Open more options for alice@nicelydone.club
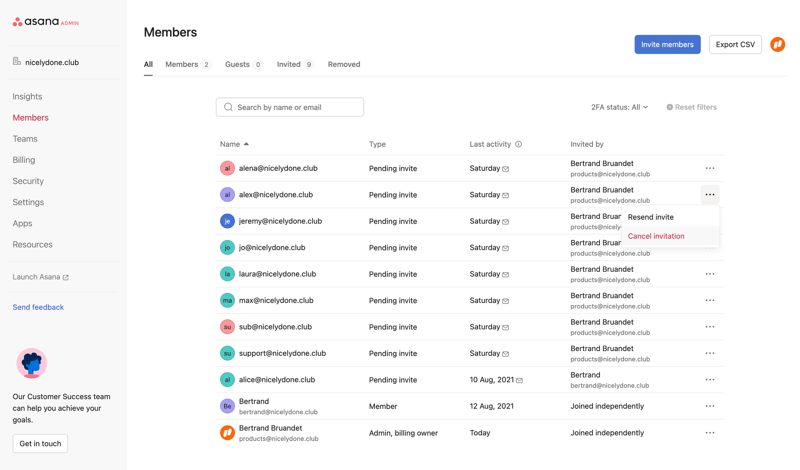 [710, 380]
